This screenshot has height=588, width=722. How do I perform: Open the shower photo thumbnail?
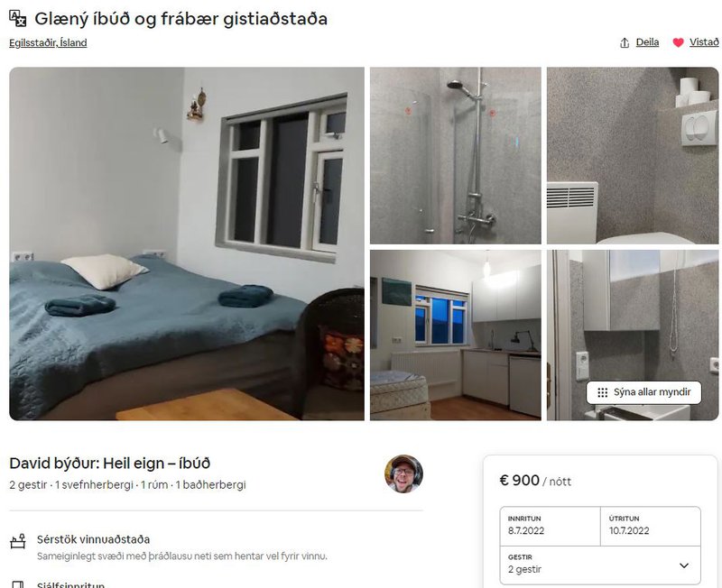(456, 155)
